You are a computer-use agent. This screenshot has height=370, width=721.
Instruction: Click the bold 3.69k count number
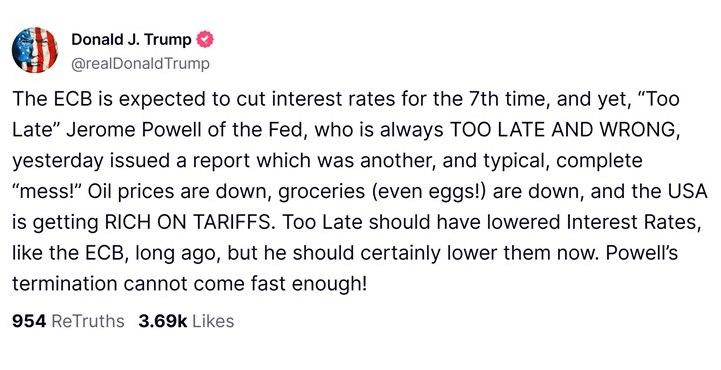pyautogui.click(x=163, y=321)
